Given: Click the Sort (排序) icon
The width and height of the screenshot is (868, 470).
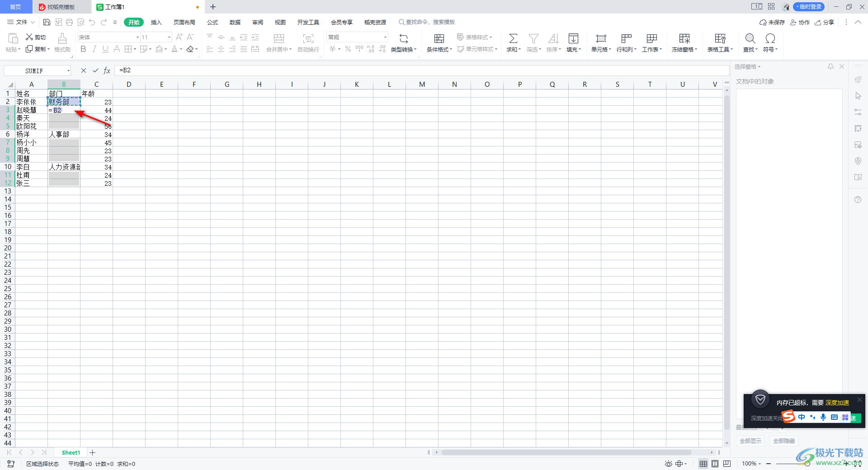Looking at the screenshot, I should point(553,39).
